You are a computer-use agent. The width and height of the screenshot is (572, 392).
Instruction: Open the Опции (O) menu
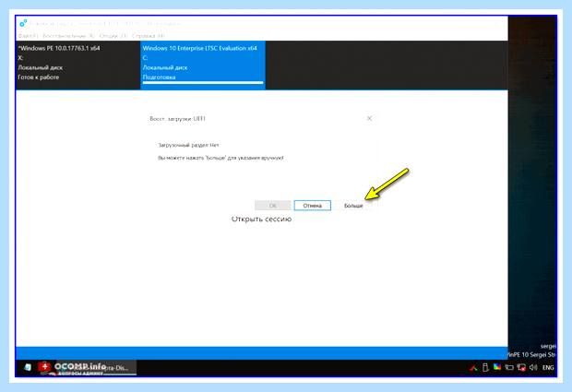113,36
